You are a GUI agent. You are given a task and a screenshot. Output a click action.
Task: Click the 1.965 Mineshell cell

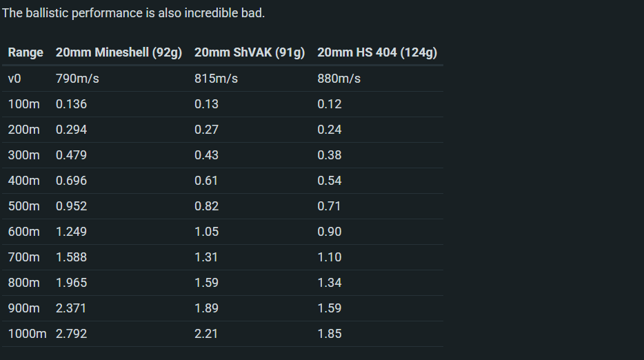point(71,283)
